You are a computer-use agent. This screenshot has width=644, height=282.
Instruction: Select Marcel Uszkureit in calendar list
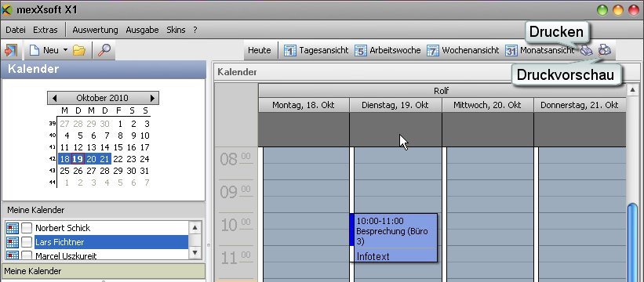tap(66, 256)
